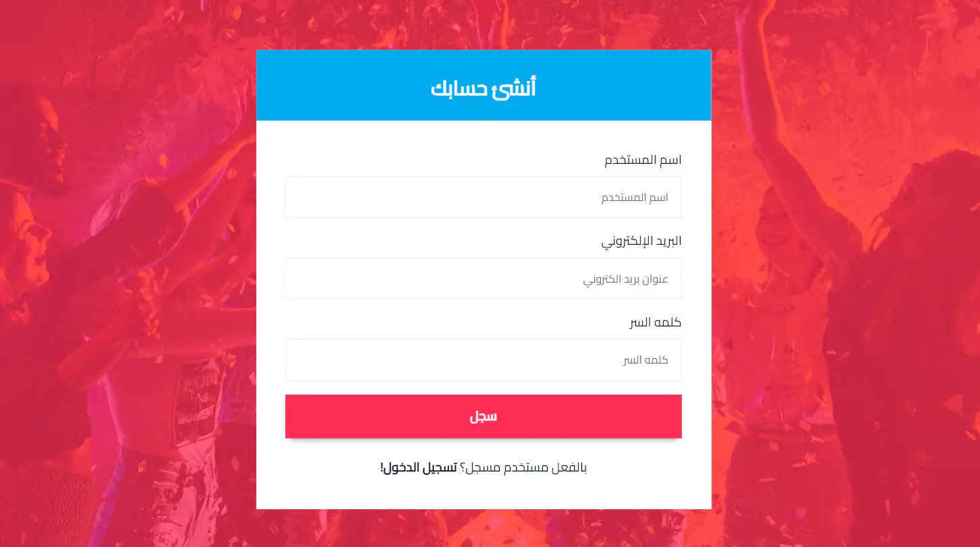The image size is (980, 547).
Task: Click the اسم المستخدم label above the first field
Action: pos(642,161)
